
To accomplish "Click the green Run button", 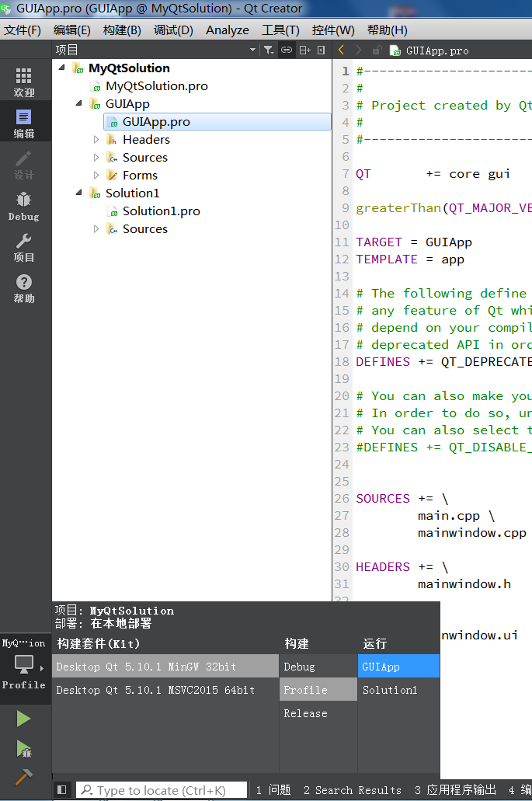I will pyautogui.click(x=23, y=719).
